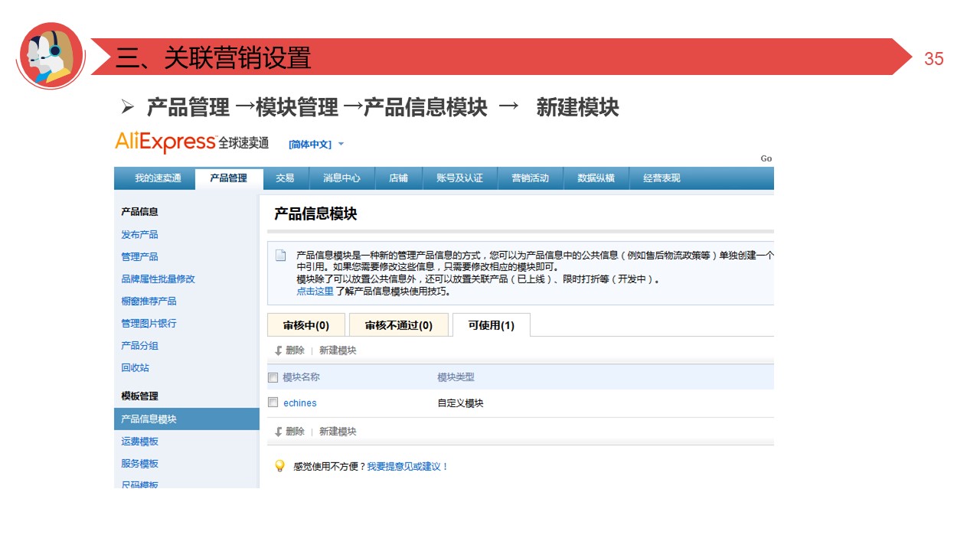Select 运费模板 in the sidebar
980x551 pixels.
point(139,442)
